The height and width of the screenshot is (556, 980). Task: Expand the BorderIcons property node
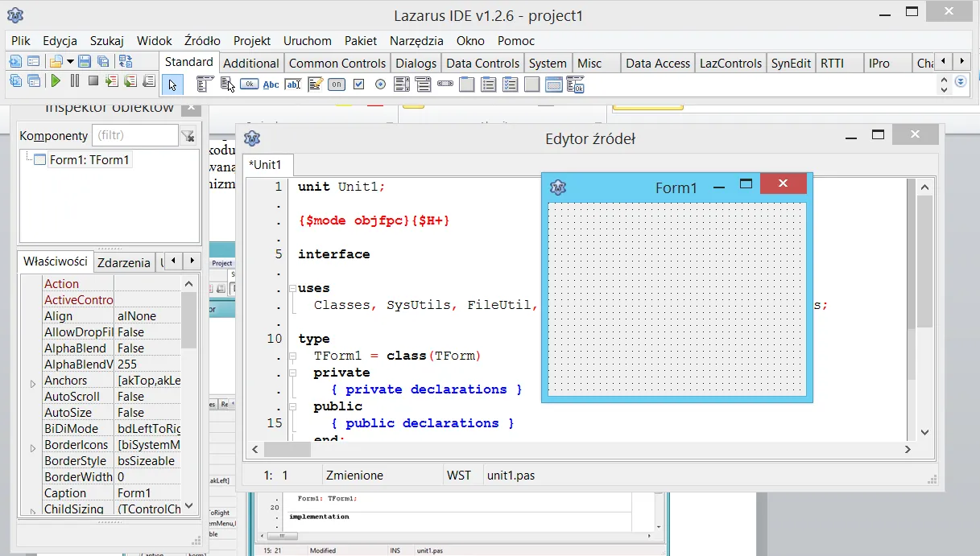point(33,448)
